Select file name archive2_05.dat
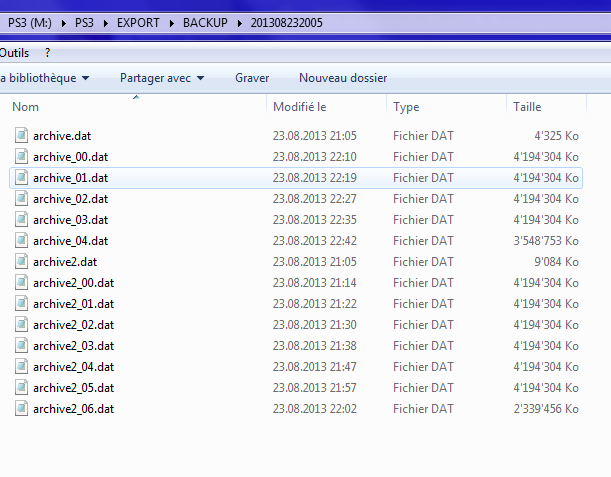Screen dimensions: 611x477 [x=74, y=389]
